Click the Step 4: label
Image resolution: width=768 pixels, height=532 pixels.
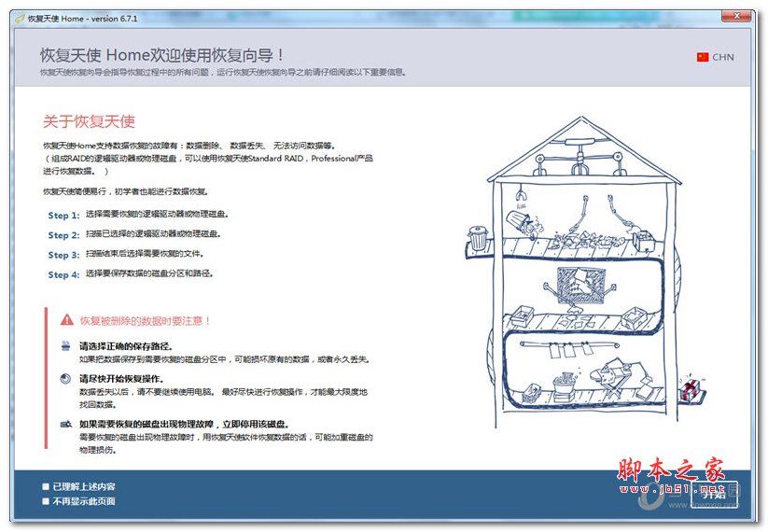coord(63,274)
